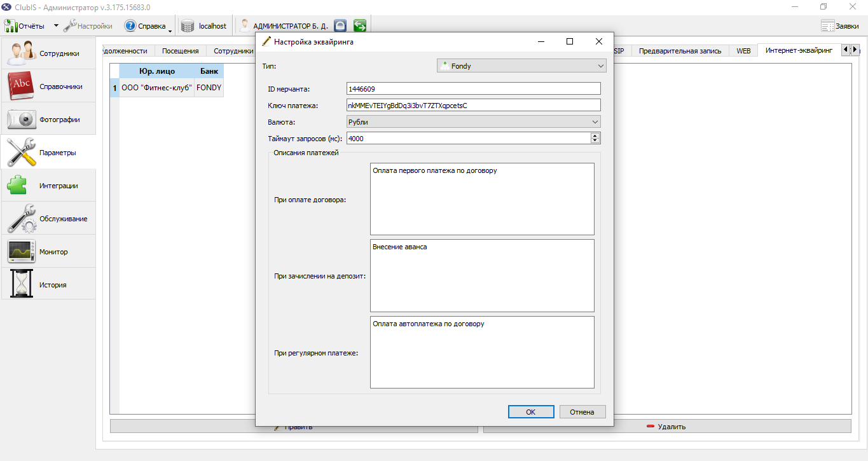Open the Валюта dropdown showing Рубли
Screen dimensions: 868x461
tap(474, 121)
